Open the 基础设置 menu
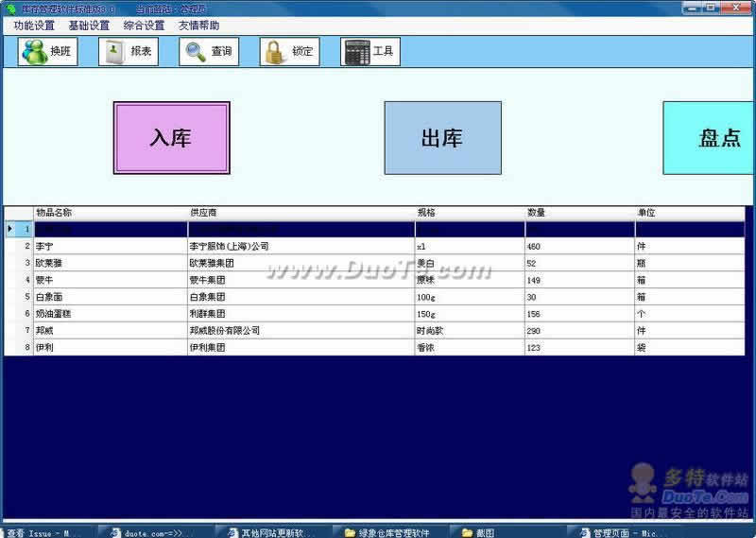 click(x=89, y=26)
